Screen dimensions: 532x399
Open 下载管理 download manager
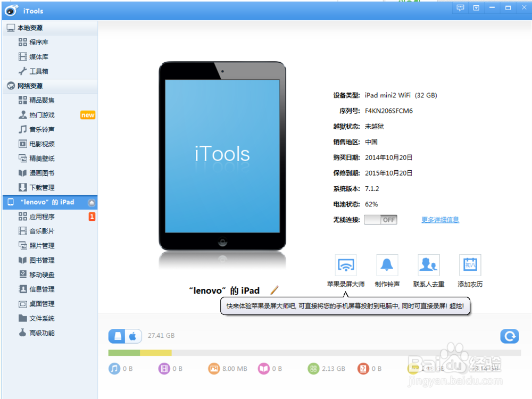pyautogui.click(x=41, y=188)
